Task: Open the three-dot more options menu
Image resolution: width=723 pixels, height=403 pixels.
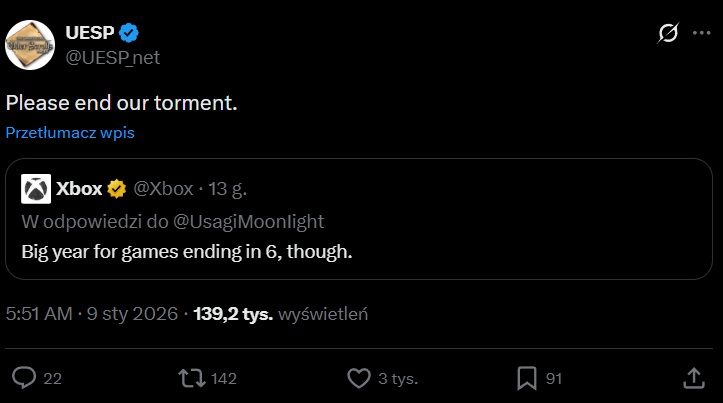Action: tap(699, 34)
